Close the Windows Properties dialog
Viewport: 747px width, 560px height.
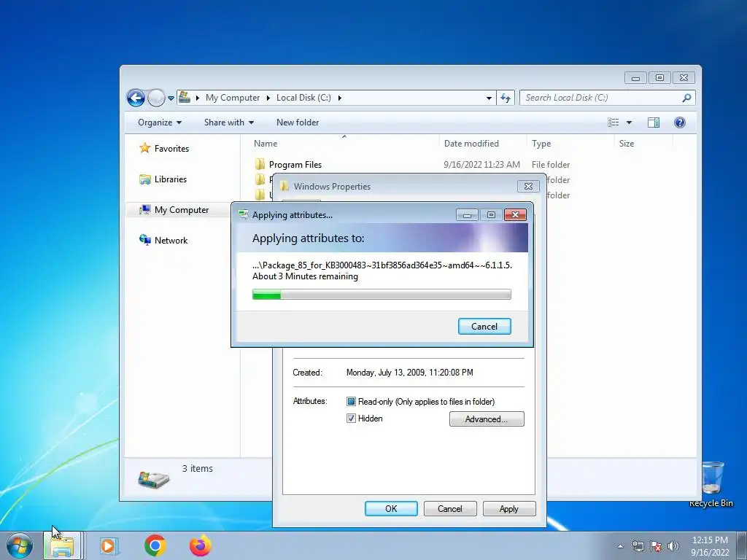point(528,186)
